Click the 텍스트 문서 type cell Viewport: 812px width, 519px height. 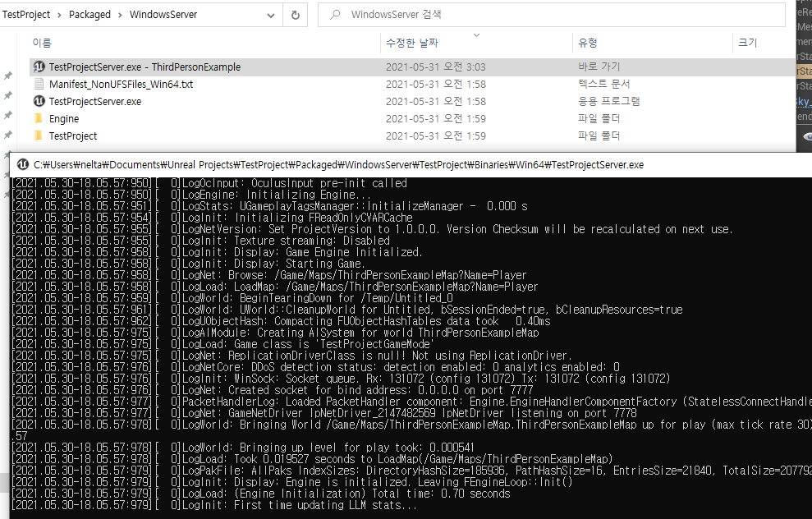click(603, 84)
